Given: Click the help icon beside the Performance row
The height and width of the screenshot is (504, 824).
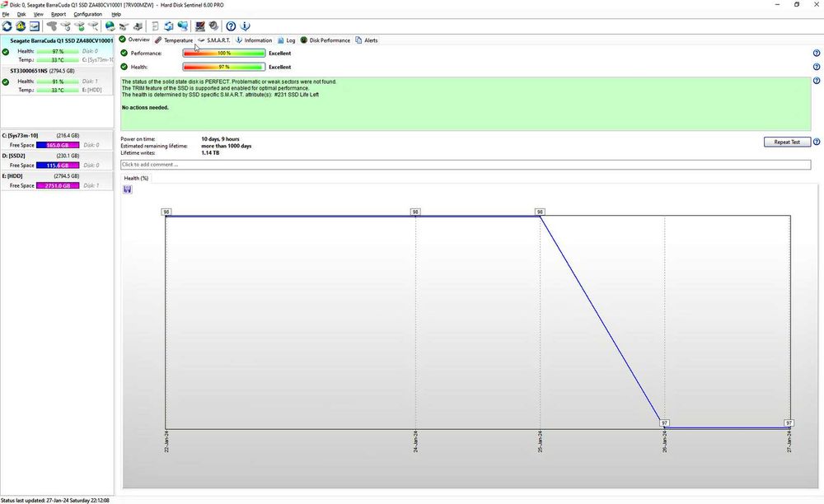Looking at the screenshot, I should click(816, 53).
